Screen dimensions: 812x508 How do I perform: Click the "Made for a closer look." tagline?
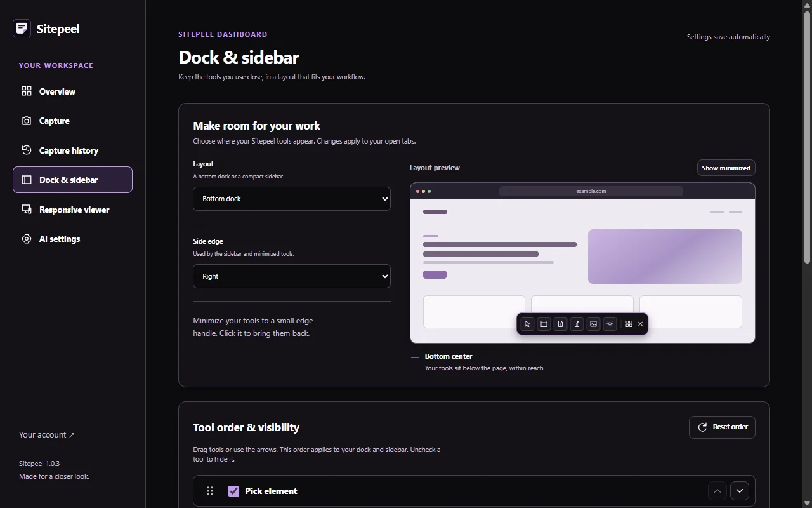point(54,476)
